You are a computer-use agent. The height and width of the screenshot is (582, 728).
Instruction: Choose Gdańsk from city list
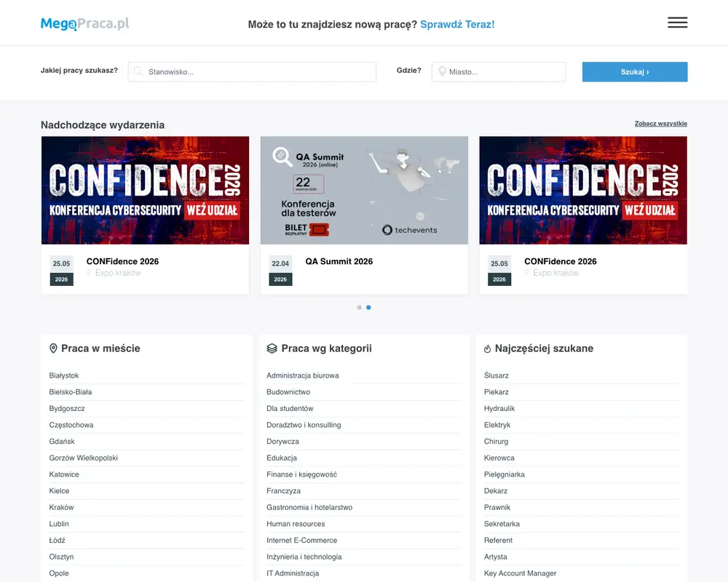[62, 442]
